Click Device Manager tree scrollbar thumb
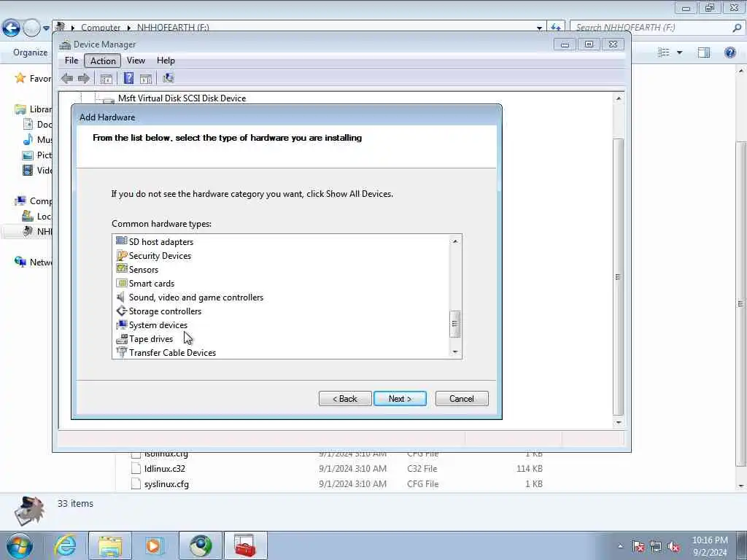The height and width of the screenshot is (560, 747). pos(618,276)
